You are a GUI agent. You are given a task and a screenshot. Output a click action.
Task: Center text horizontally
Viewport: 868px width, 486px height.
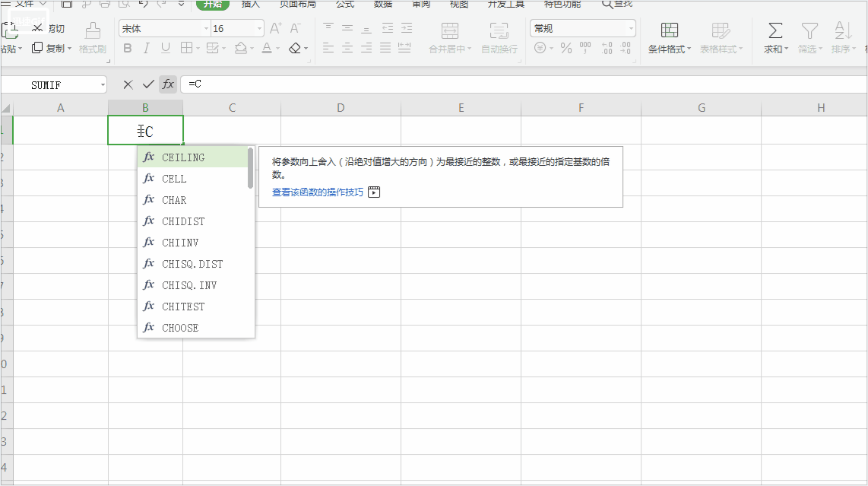click(x=347, y=48)
